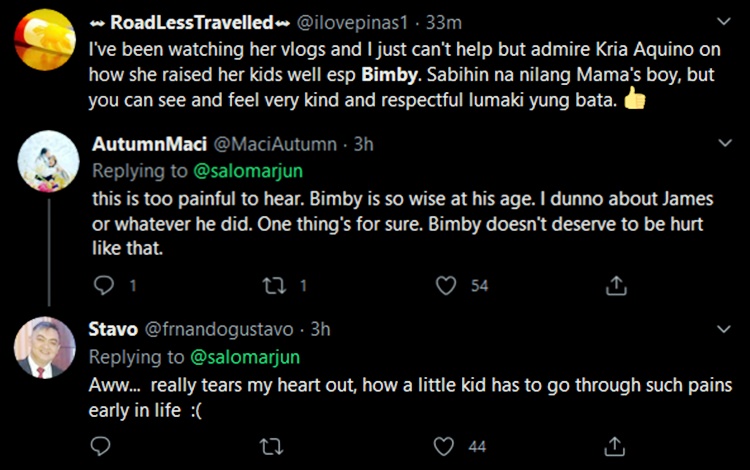Click AutumnMaci's profile avatar
This screenshot has width=750, height=470.
point(48,162)
